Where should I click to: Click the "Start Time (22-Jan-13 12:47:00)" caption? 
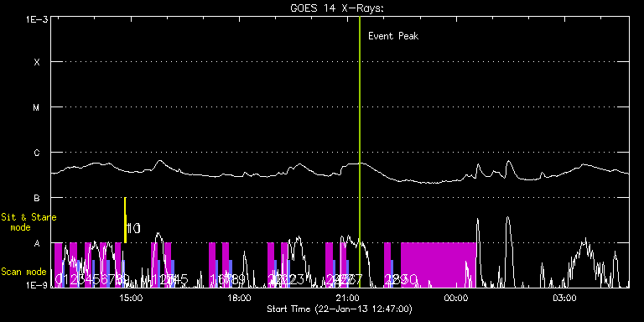(x=340, y=309)
